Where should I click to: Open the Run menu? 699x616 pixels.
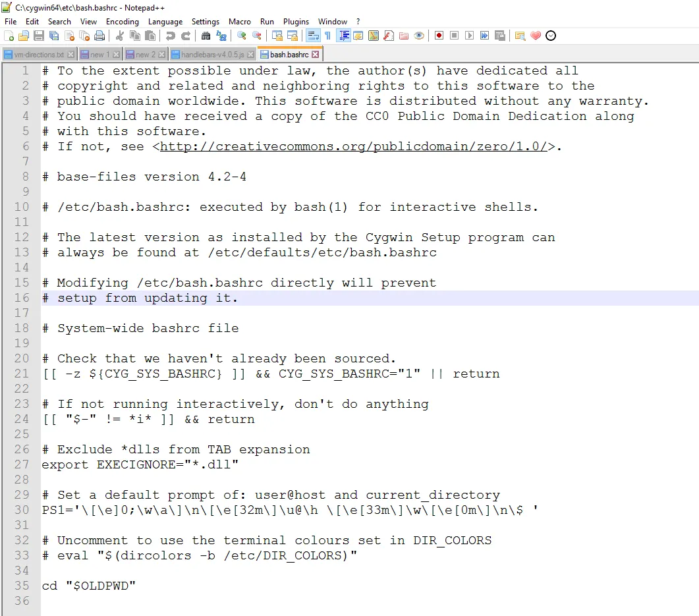tap(267, 21)
